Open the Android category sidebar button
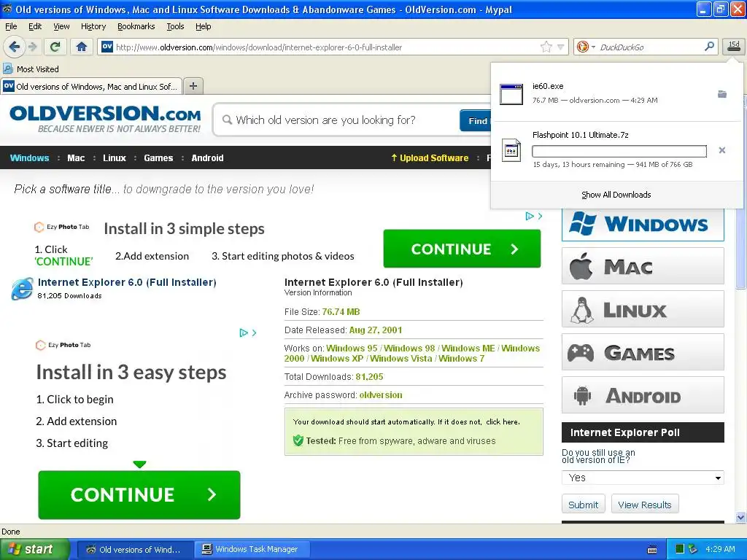The width and height of the screenshot is (747, 560). [643, 395]
